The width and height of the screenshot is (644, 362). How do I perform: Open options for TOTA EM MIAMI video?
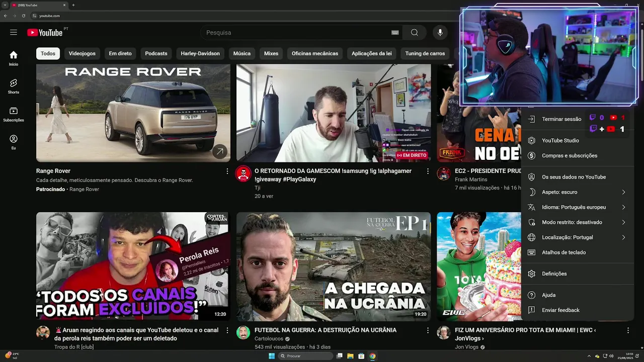[628, 330]
